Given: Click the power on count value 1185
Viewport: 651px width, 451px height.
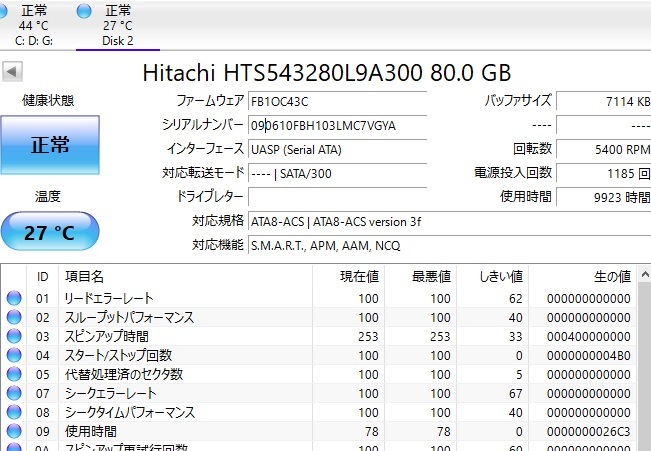Looking at the screenshot, I should 604,174.
